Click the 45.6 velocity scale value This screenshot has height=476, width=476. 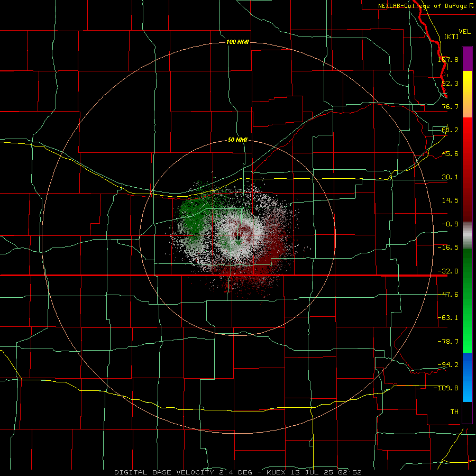[x=450, y=153]
